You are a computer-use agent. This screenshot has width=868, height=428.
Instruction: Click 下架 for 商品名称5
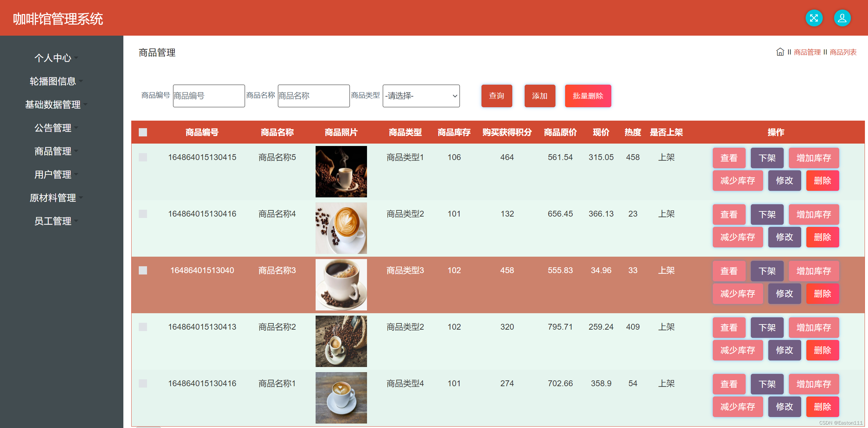tap(767, 158)
